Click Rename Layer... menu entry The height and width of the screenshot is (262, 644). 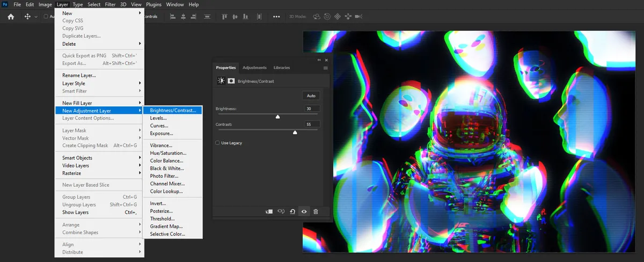click(x=99, y=75)
